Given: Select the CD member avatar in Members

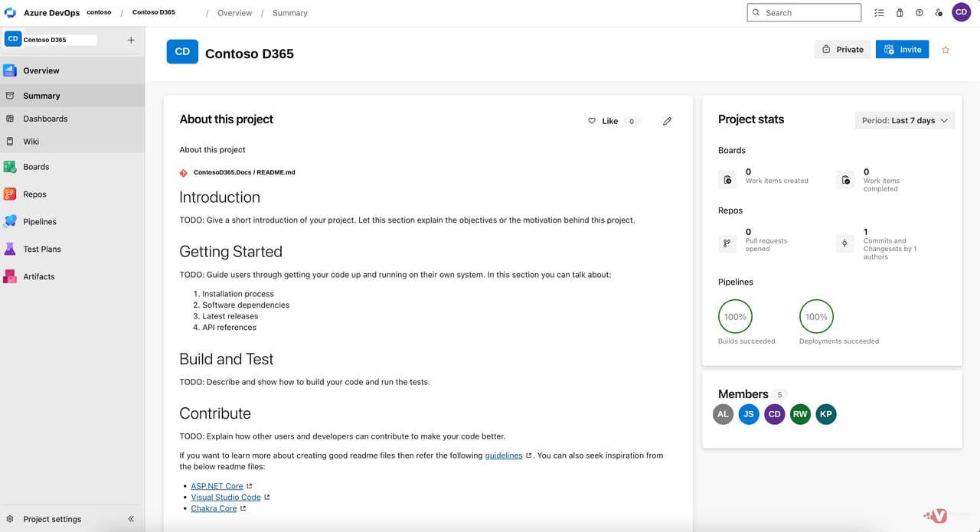Looking at the screenshot, I should (775, 414).
